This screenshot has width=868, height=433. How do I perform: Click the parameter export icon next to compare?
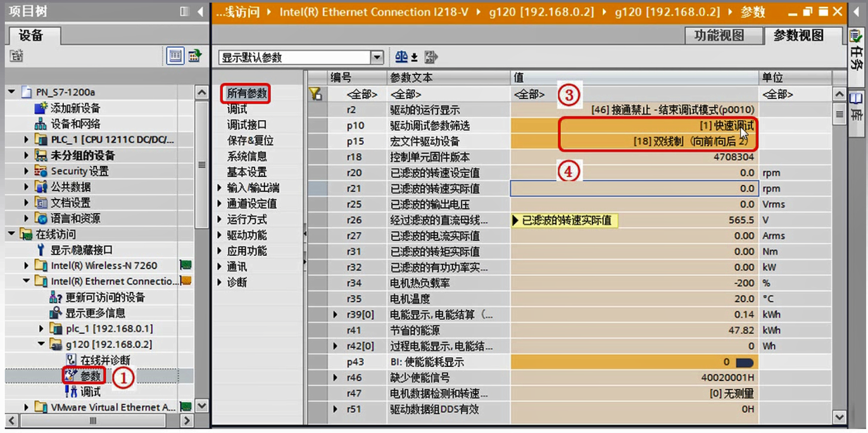431,57
